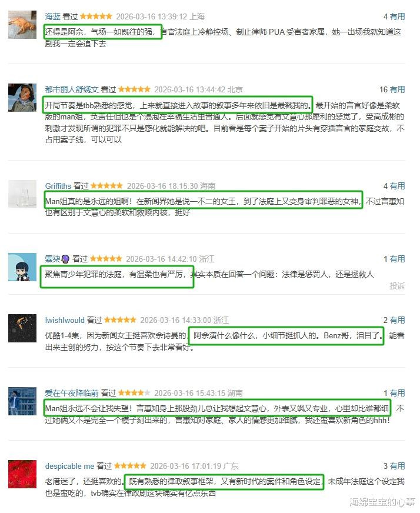Click the purple badge icon beside 霖染
The height and width of the screenshot is (513, 420).
(65, 259)
